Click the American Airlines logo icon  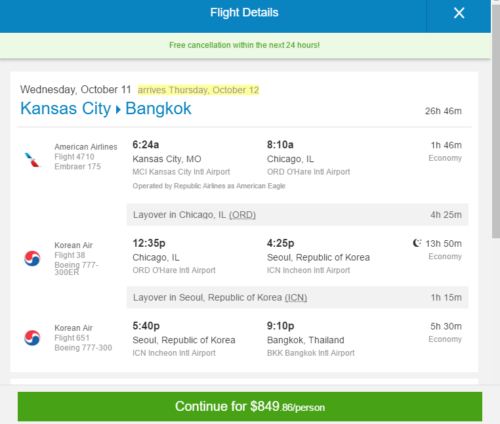point(32,160)
